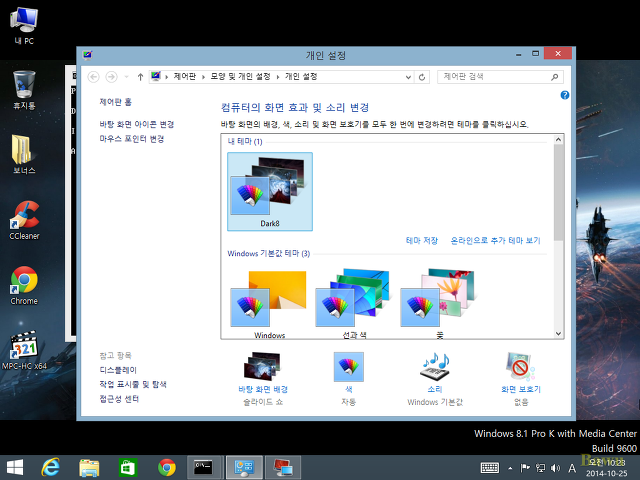The width and height of the screenshot is (640, 480).
Task: Open 바탕 화면 배경 desktop background settings
Action: pos(263,379)
